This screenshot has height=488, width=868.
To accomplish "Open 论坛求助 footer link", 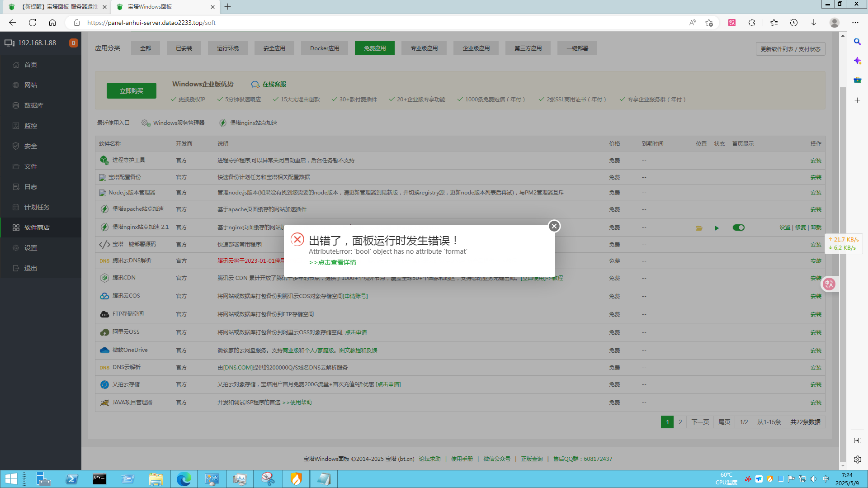I will [429, 459].
